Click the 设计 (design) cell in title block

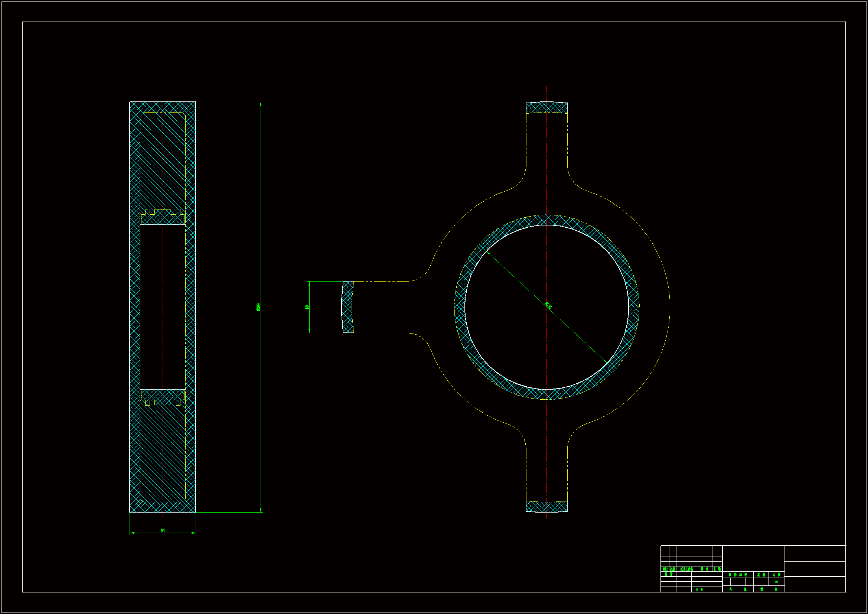[669, 574]
